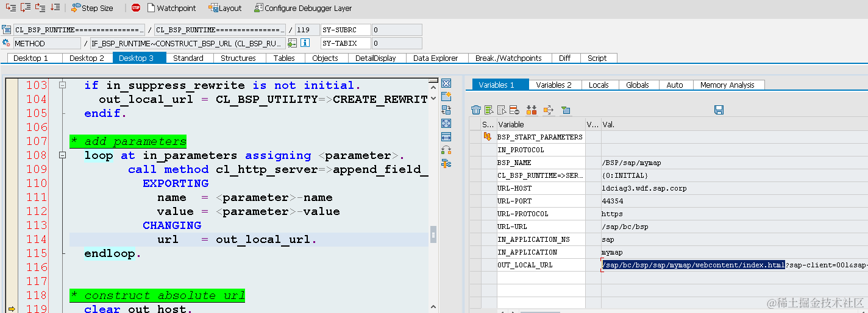Click the source editor vertical scrollbar handle
The height and width of the screenshot is (313, 868).
433,234
